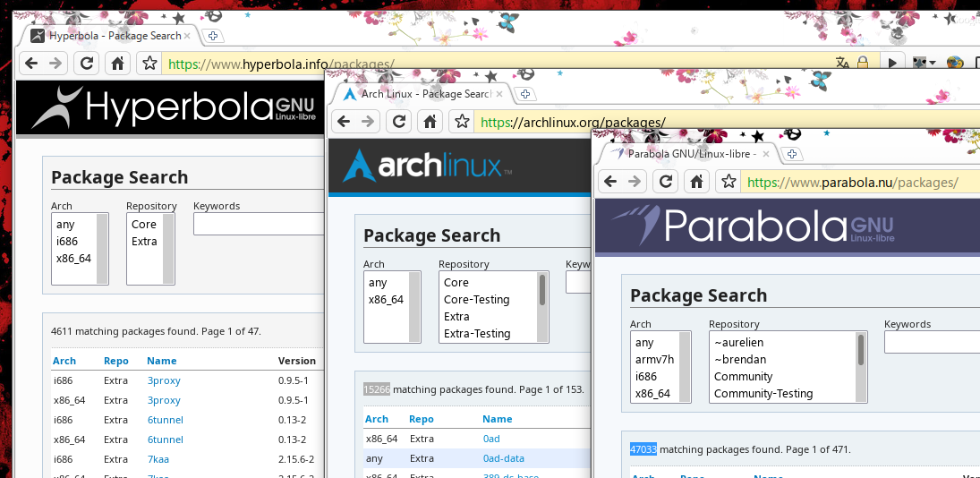Image resolution: width=980 pixels, height=478 pixels.
Task: Click Parabola Arch list scrollbar
Action: [685, 367]
